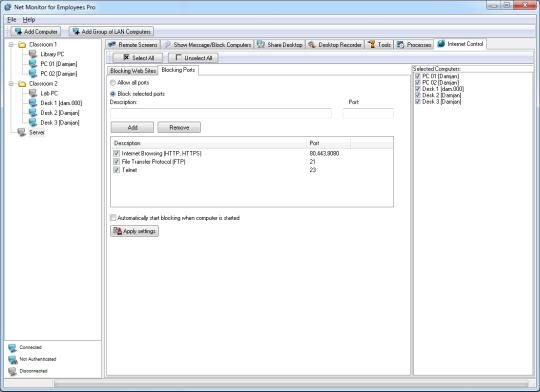Collapse the Classroom 1 tree node

tap(11, 44)
